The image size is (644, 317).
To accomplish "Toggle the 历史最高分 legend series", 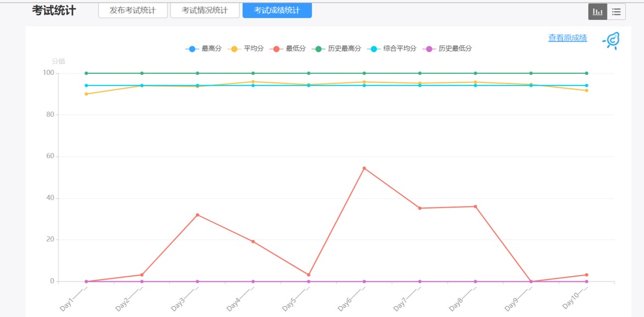I will pos(336,48).
